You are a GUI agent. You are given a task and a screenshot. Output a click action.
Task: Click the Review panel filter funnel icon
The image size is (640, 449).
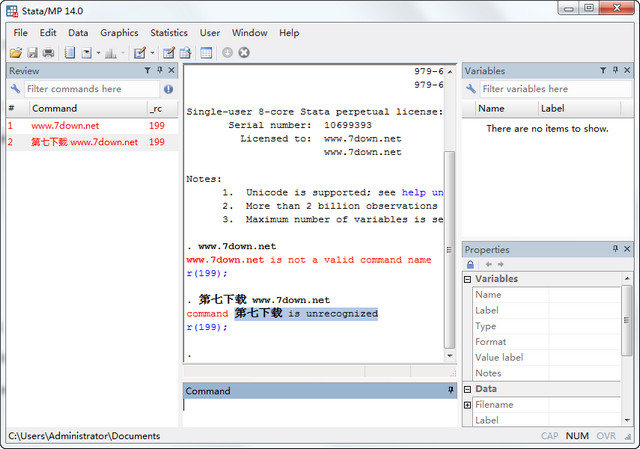147,71
